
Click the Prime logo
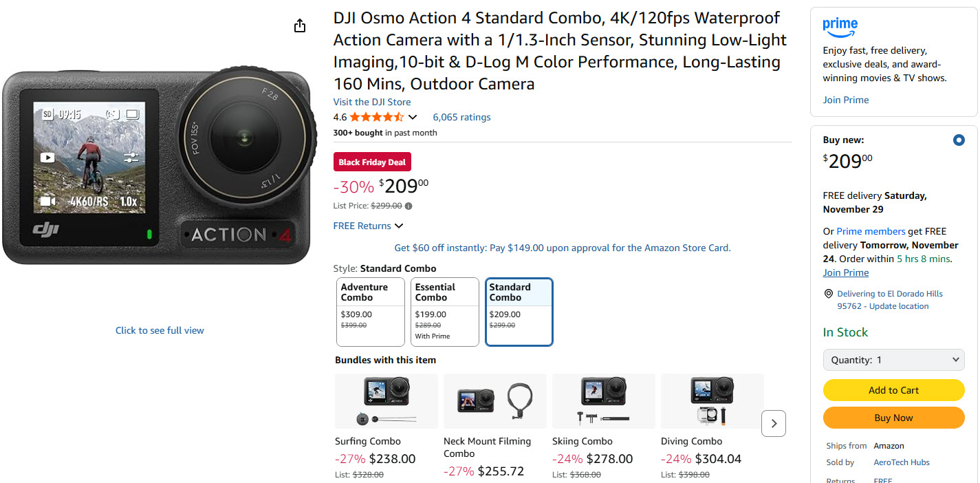(x=840, y=27)
